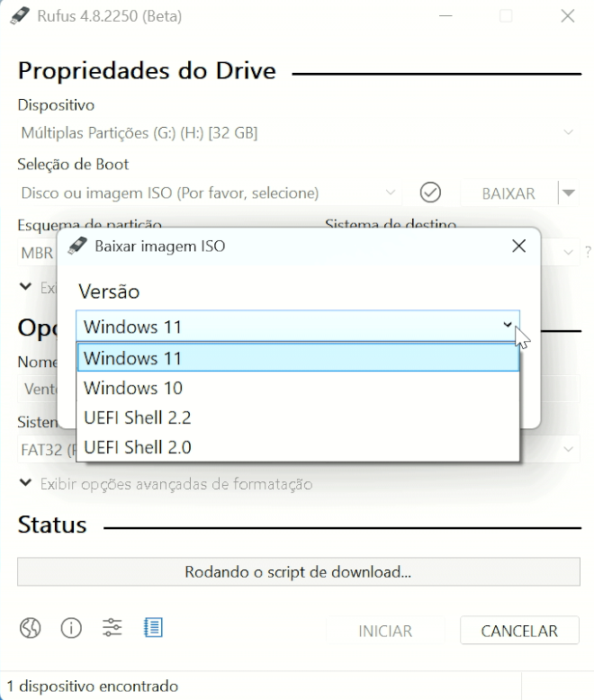Click the Rufus USB icon in title bar
594x700 pixels.
click(19, 16)
